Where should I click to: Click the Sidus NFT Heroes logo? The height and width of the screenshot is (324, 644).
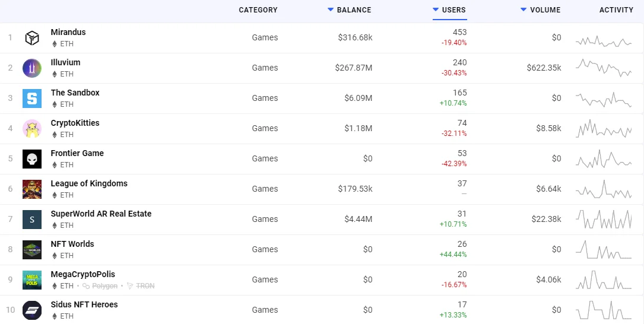click(32, 310)
